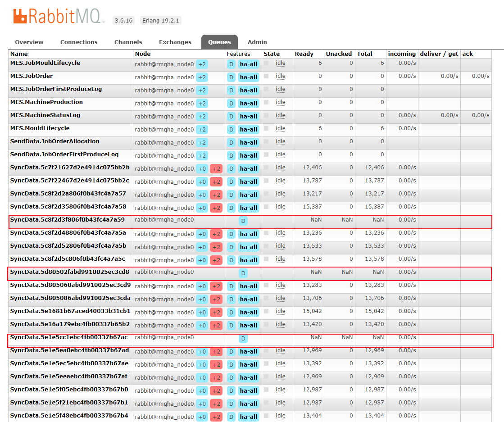Switch to the Connections tab
The image size is (504, 422).
[79, 42]
